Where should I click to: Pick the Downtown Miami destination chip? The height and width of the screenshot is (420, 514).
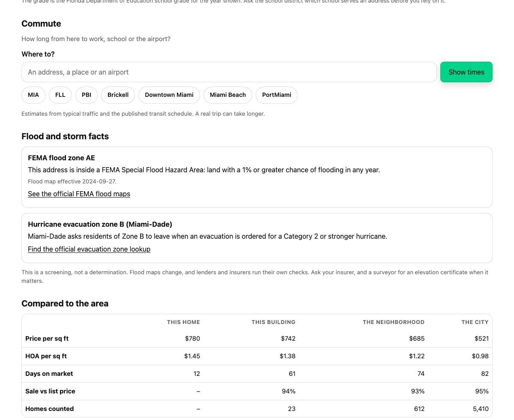[x=169, y=95]
